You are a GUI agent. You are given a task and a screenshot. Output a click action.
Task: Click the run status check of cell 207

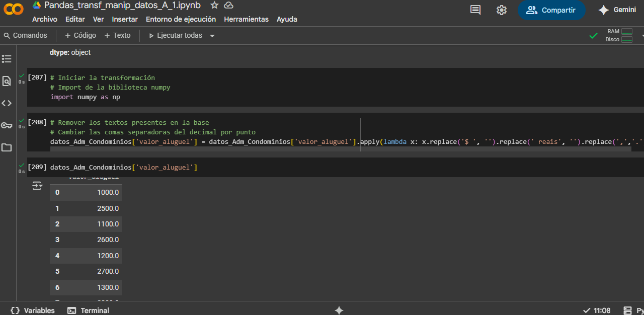pos(22,75)
